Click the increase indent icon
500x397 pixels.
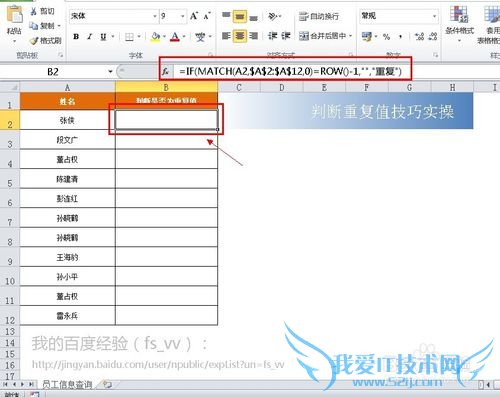click(286, 36)
